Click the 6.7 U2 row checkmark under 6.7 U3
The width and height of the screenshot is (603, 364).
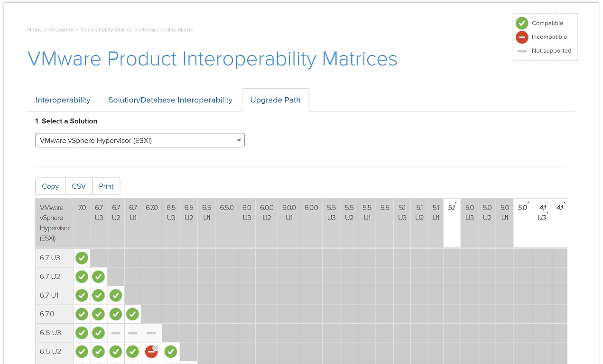[99, 276]
